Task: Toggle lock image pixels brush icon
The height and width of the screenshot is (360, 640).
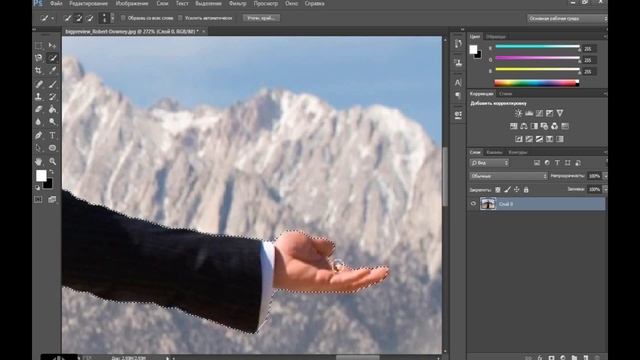Action: tap(507, 189)
